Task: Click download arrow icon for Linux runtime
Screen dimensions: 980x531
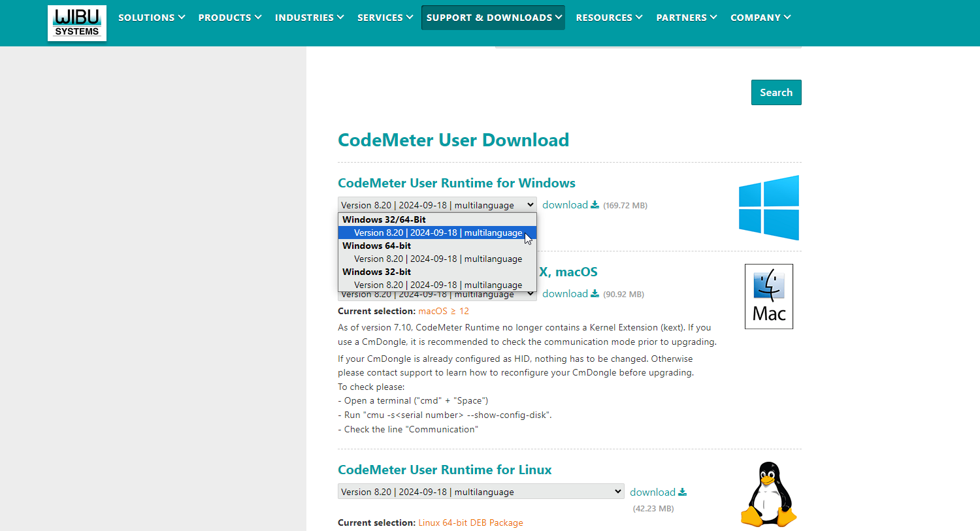Action: click(x=683, y=492)
